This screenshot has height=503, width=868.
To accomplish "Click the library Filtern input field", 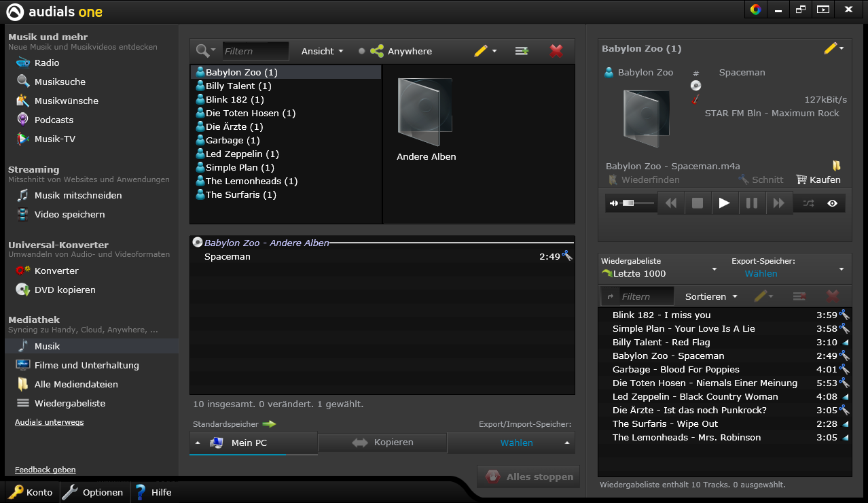I will (x=255, y=51).
